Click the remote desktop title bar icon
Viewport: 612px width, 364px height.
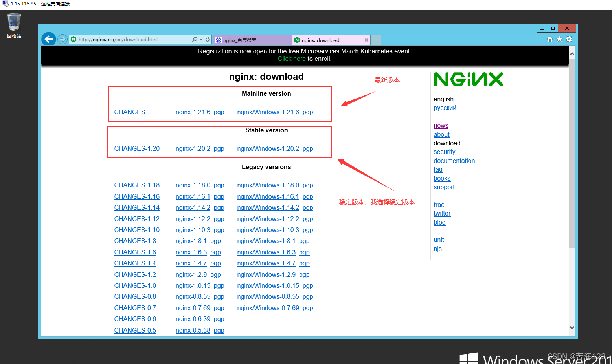point(6,4)
